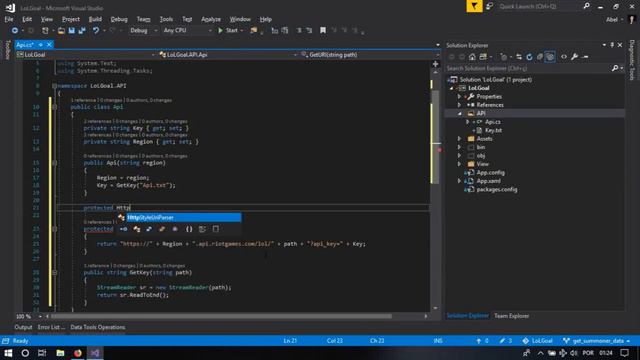The width and height of the screenshot is (640, 360).
Task: Open the Output tab at bottom
Action: point(23,327)
